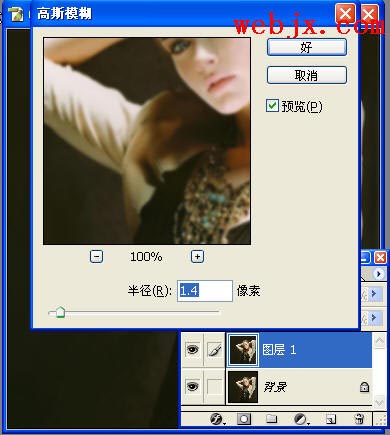Click the zoom in plus icon

point(197,257)
